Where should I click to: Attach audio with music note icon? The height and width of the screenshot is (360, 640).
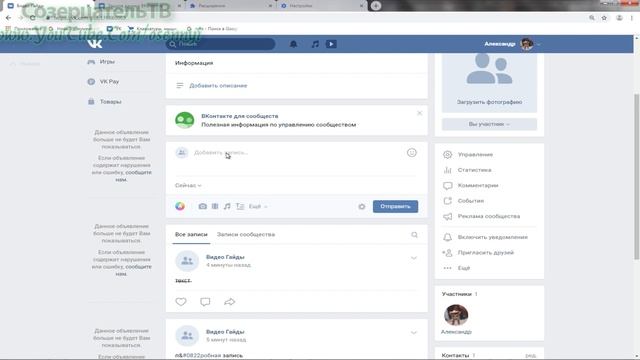click(x=227, y=207)
